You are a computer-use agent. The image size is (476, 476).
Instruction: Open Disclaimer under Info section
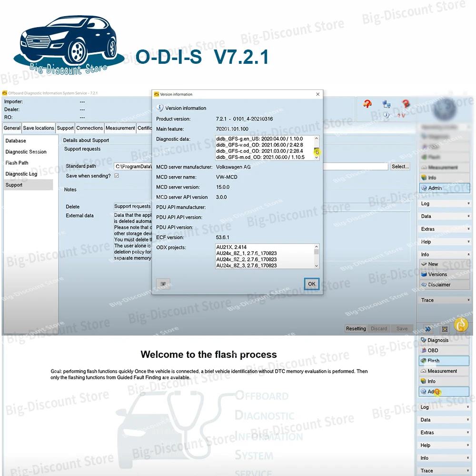point(445,285)
